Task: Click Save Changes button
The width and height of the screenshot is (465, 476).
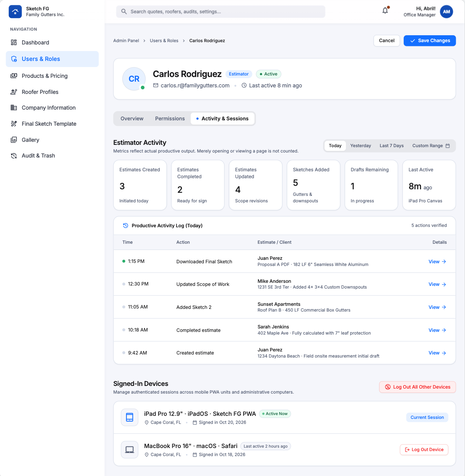Action: click(x=430, y=41)
